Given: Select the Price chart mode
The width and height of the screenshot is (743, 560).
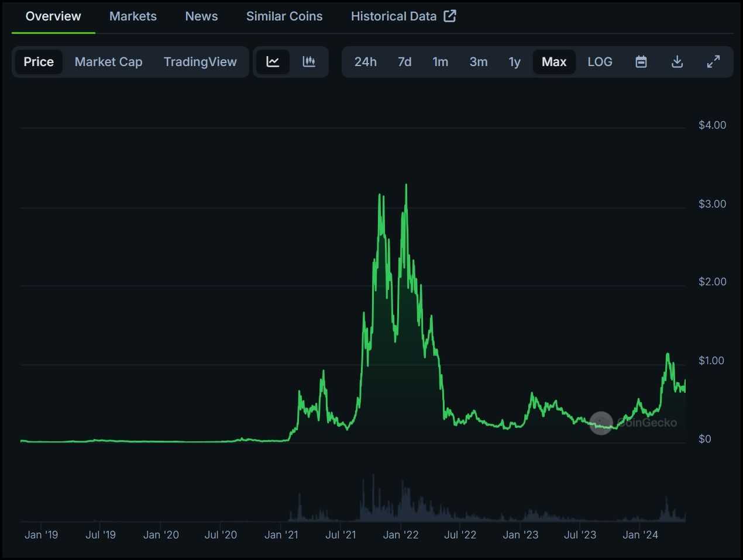Looking at the screenshot, I should pos(39,61).
